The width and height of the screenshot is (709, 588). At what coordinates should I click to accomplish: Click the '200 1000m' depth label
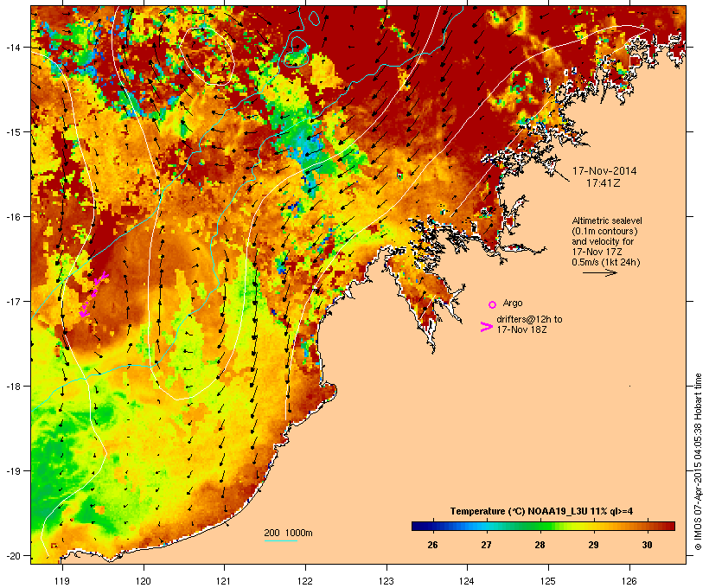(288, 533)
